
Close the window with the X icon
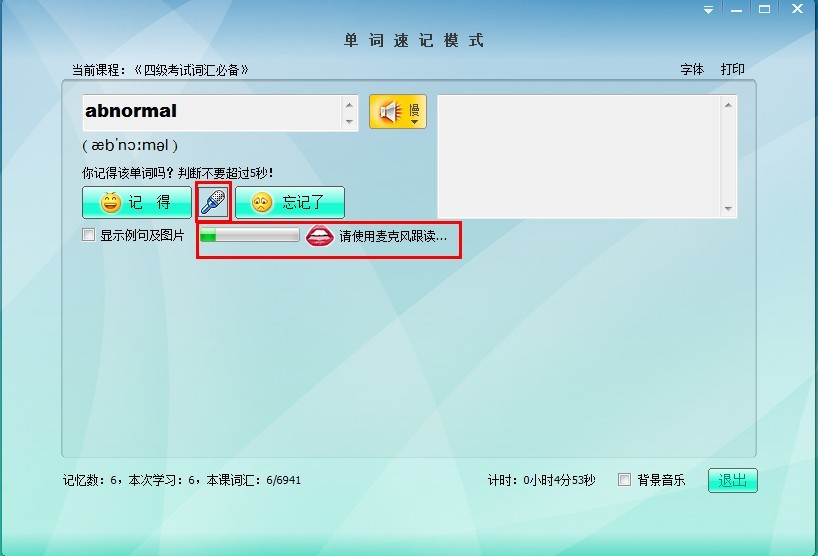click(794, 9)
